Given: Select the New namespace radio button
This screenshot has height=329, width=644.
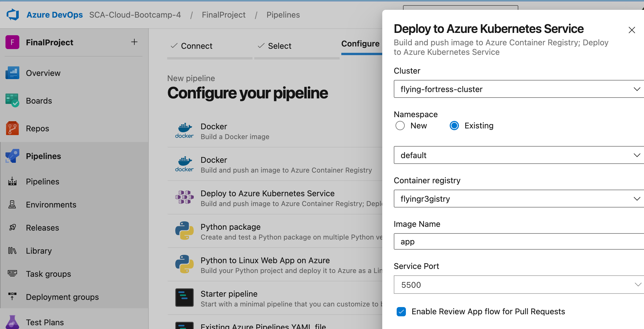Looking at the screenshot, I should (x=400, y=126).
